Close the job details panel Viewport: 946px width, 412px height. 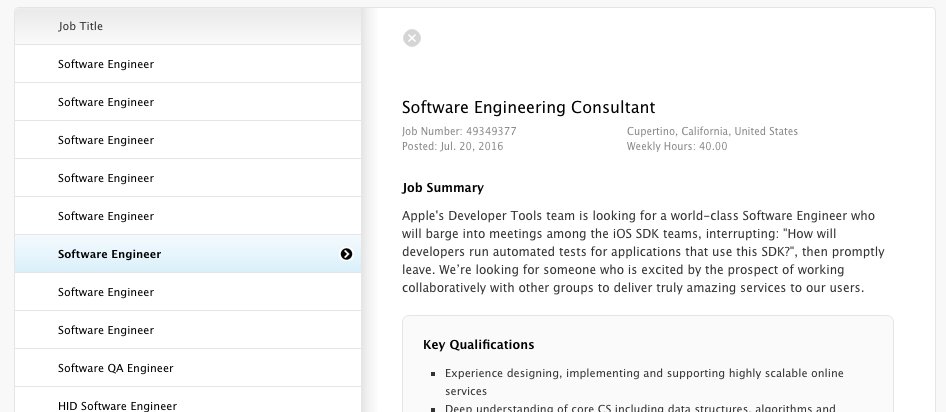pyautogui.click(x=412, y=38)
